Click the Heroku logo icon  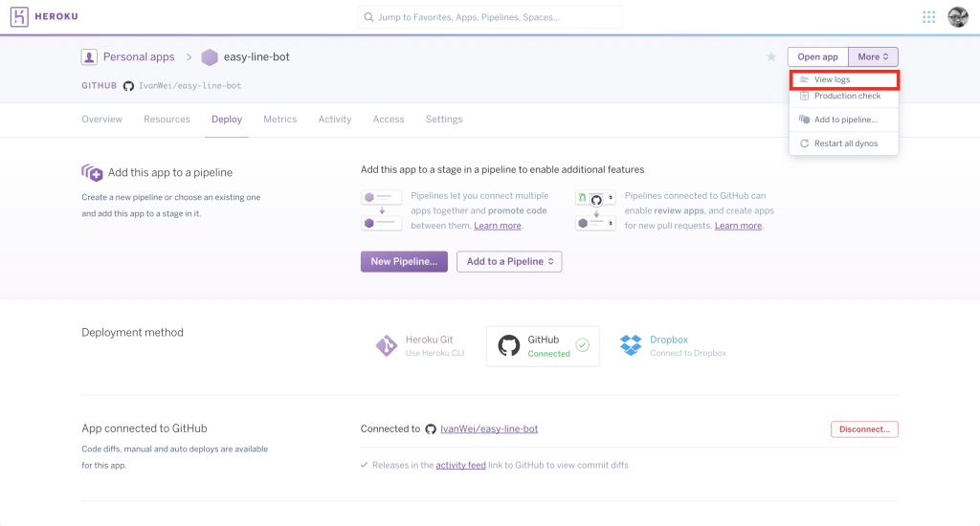tap(19, 17)
